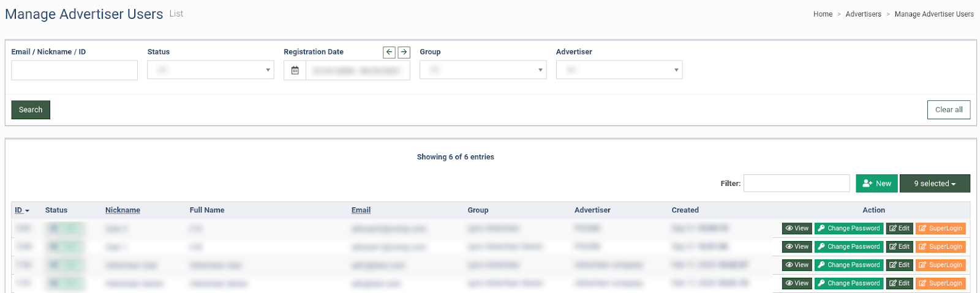Click View in the first row
The height and width of the screenshot is (293, 980).
(797, 228)
